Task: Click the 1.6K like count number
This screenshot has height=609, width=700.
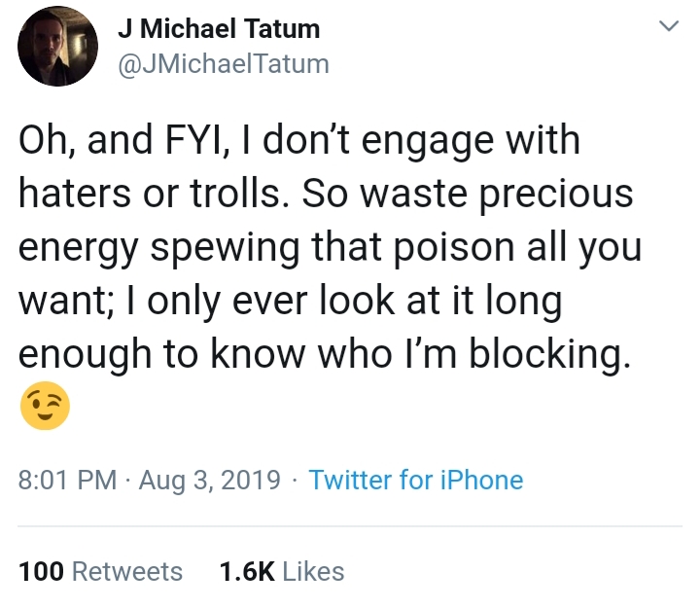Action: click(x=247, y=571)
